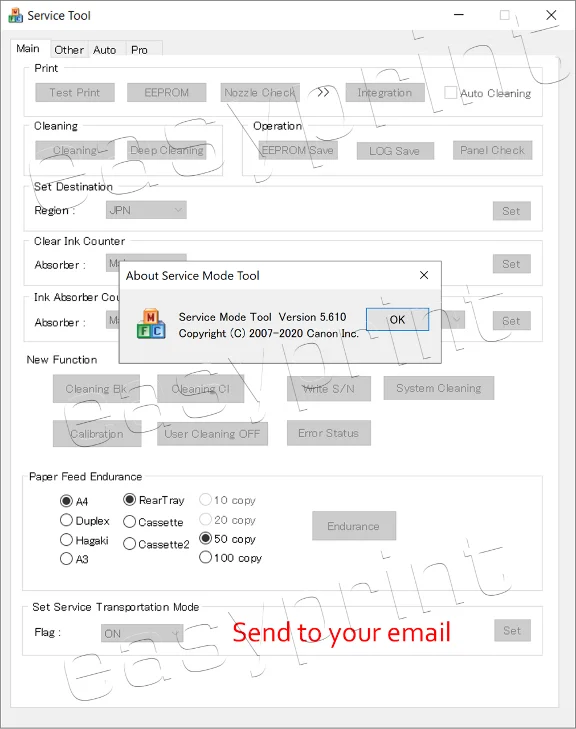Click the Service Mode Tool MFC icon

151,324
